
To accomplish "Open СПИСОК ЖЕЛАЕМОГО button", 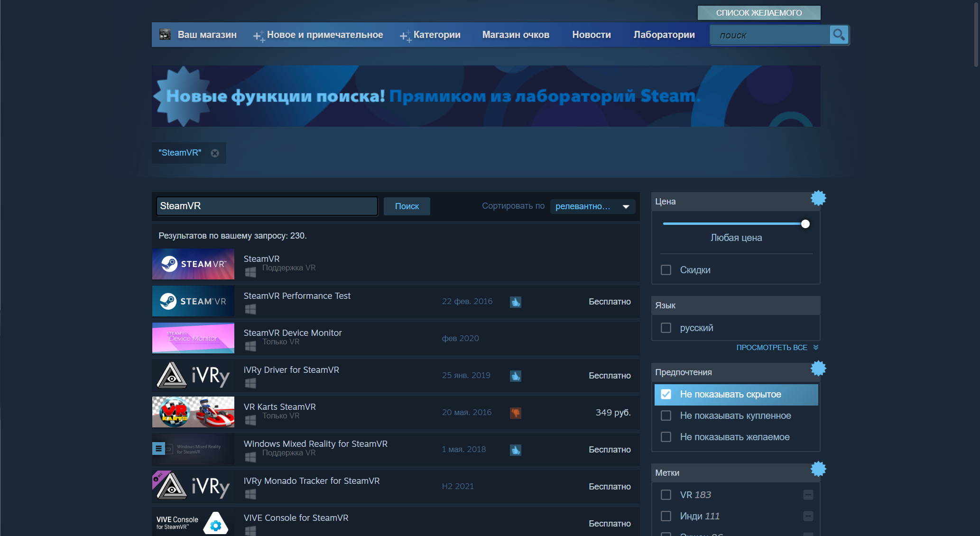I will click(759, 13).
